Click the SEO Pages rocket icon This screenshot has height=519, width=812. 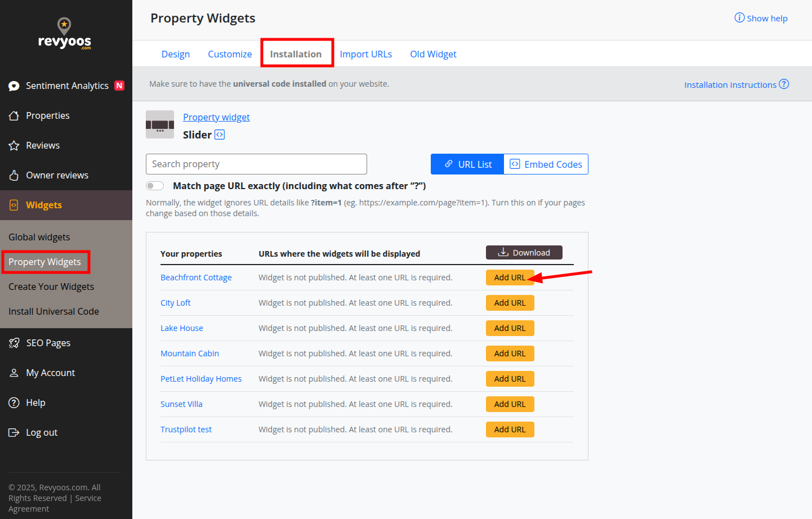coord(14,343)
